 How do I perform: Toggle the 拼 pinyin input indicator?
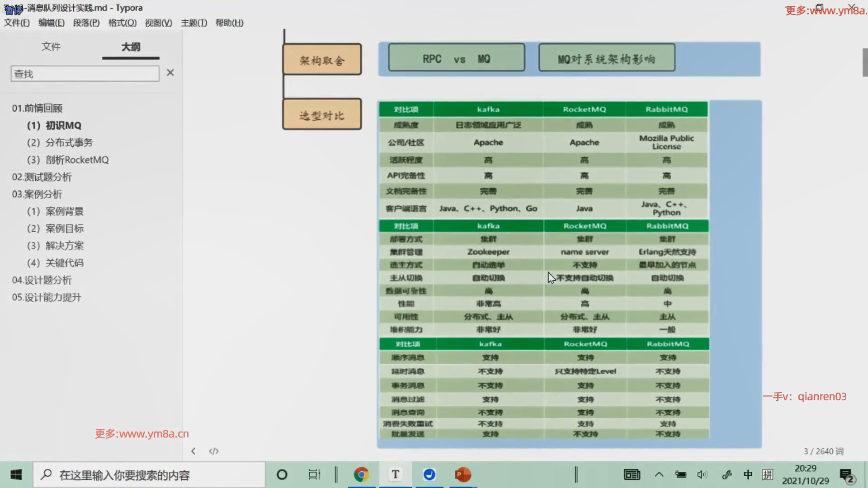768,474
